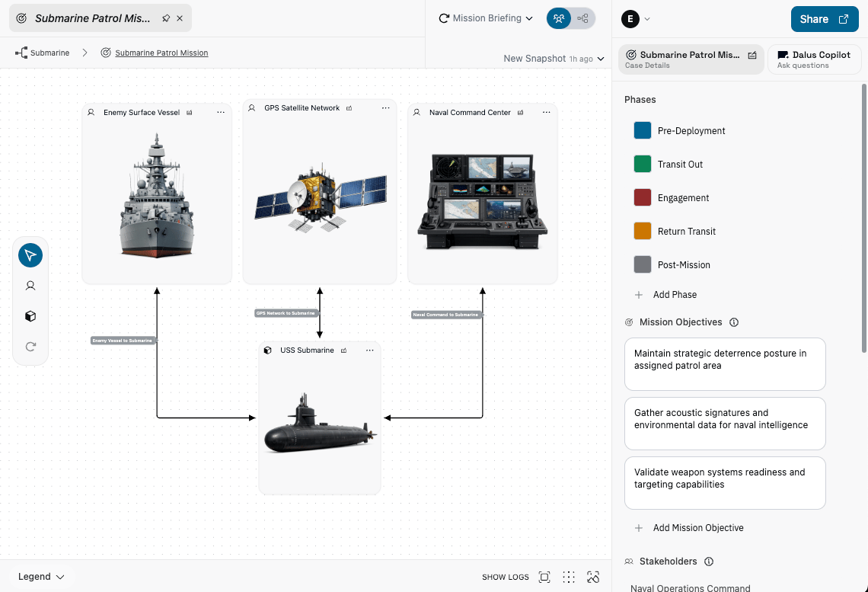Pin the Submarine Patrol Mission tab

click(166, 18)
